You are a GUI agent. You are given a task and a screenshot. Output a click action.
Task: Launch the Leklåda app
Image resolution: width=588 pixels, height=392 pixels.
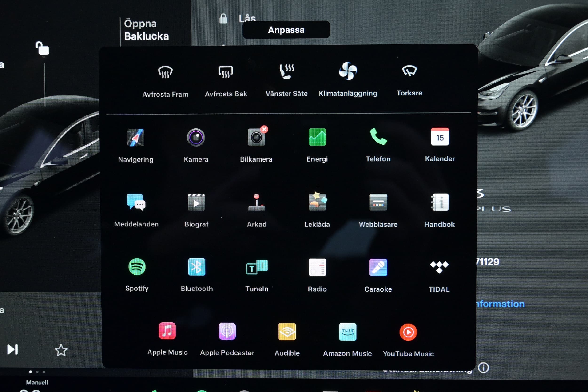coord(317,202)
